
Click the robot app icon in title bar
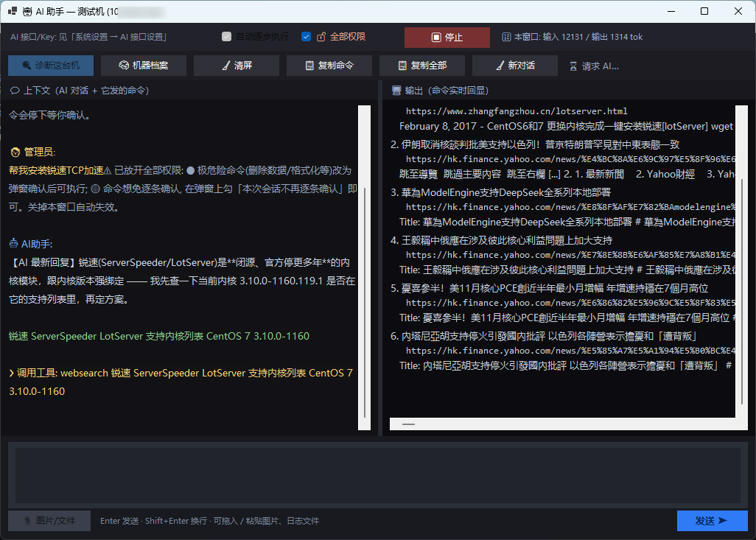point(27,12)
